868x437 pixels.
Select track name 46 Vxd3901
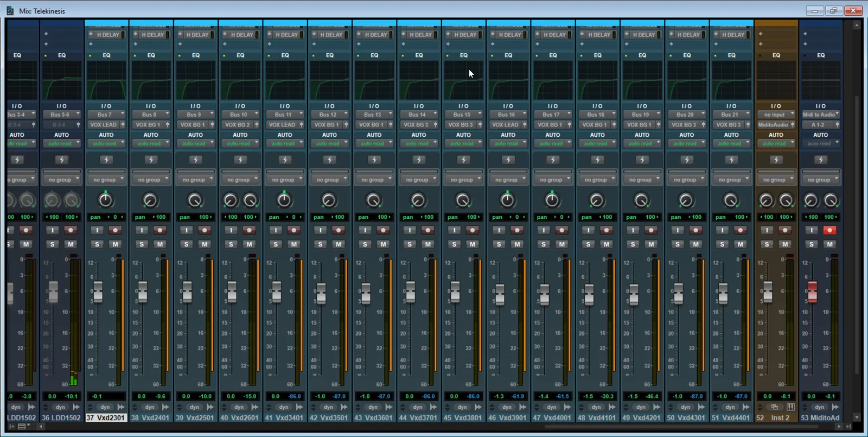pos(507,417)
